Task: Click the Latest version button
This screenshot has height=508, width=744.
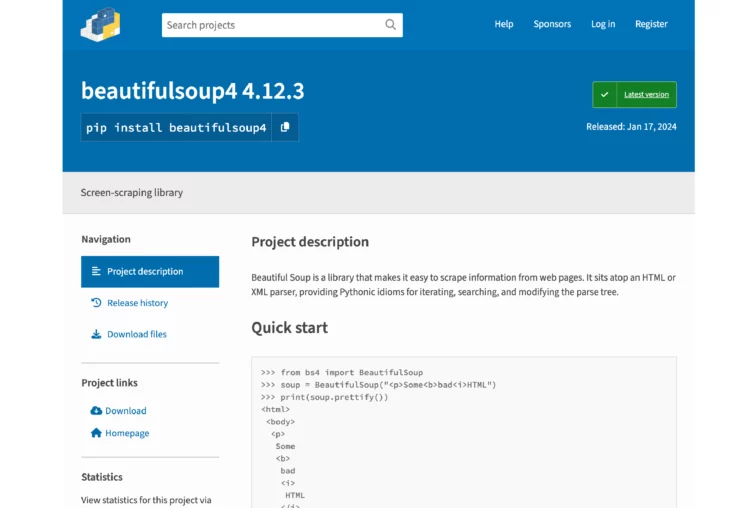Action: pos(634,94)
